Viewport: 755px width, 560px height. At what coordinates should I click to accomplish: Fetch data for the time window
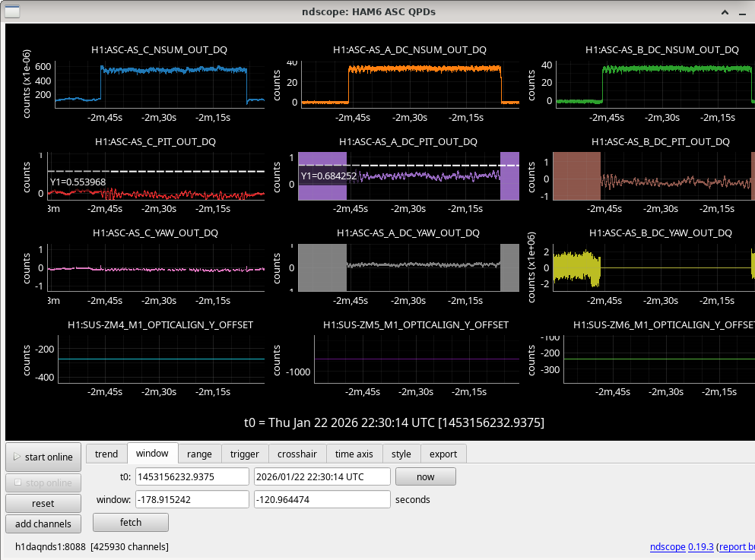(130, 523)
